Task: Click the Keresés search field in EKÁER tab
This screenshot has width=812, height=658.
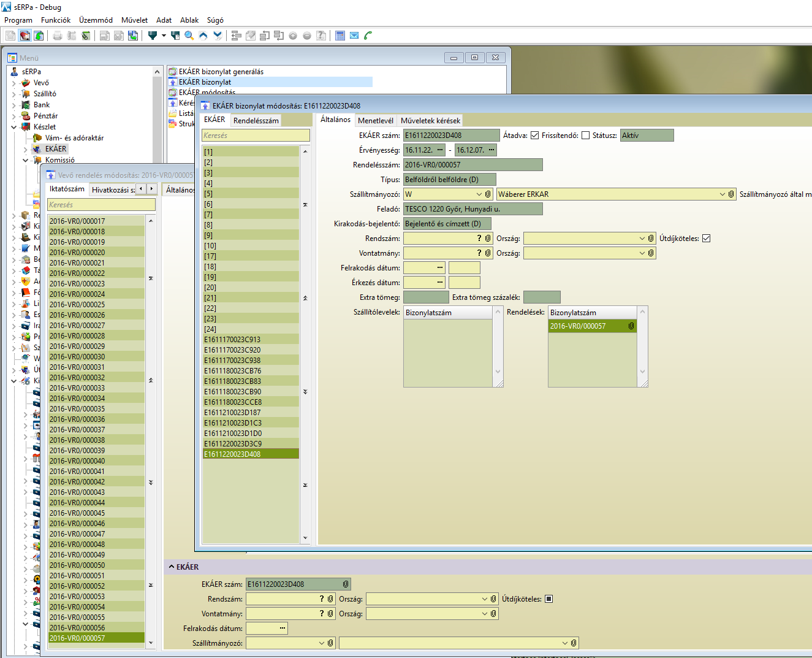Action: pos(256,136)
